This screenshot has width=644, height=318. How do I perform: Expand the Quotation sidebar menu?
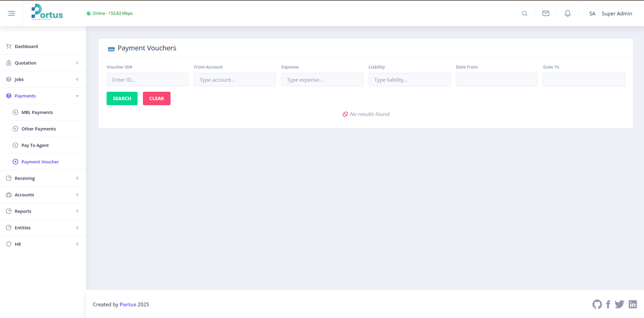(43, 63)
